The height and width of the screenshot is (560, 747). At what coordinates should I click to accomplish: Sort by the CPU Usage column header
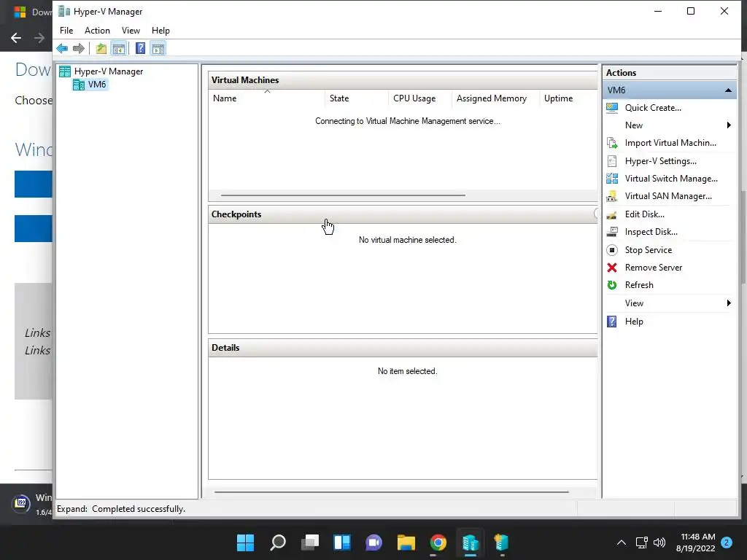tap(419, 98)
